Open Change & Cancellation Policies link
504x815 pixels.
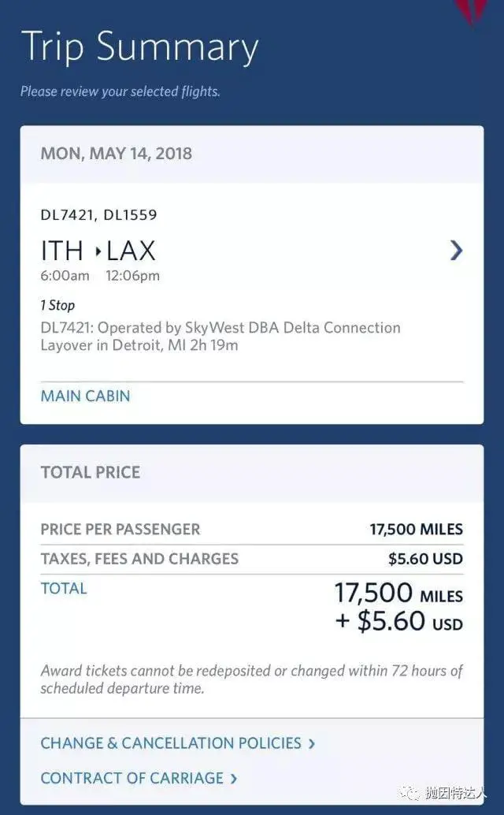pos(171,743)
